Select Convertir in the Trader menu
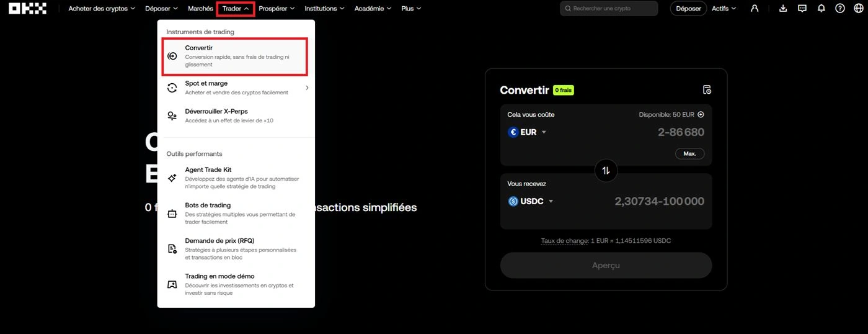 pos(235,56)
